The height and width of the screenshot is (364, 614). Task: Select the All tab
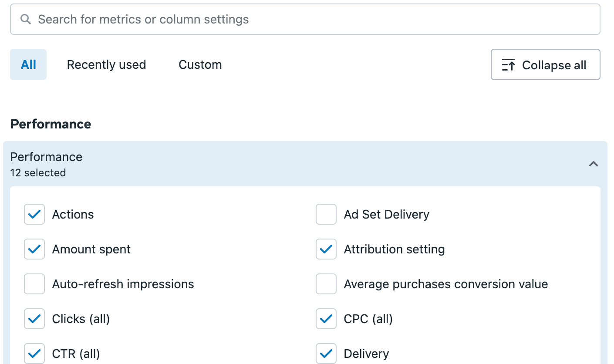28,64
